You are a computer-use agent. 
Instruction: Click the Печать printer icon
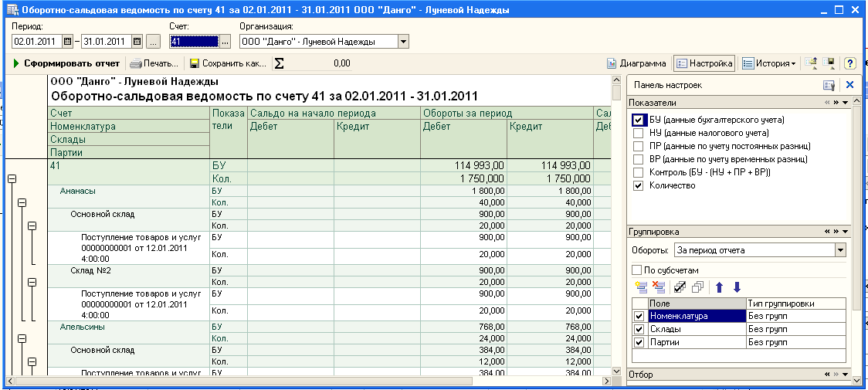[x=136, y=63]
